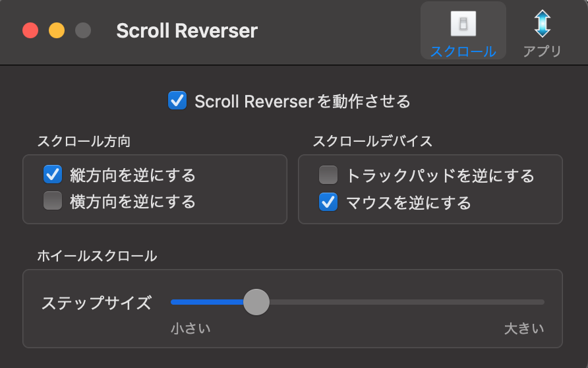Close the Scroll Reverser window via the red button

coord(30,30)
